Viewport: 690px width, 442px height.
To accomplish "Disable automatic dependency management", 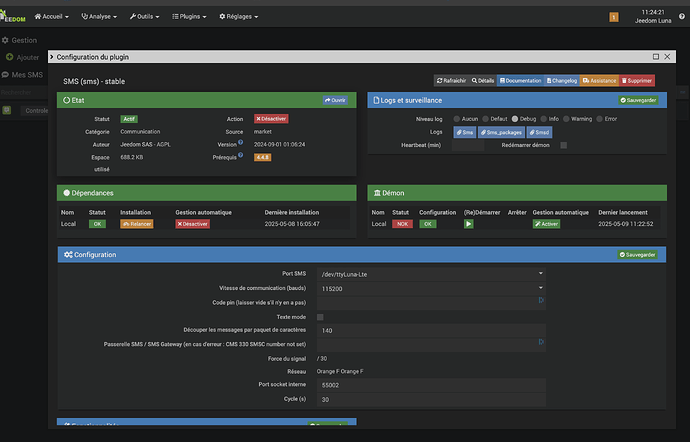I will click(192, 224).
